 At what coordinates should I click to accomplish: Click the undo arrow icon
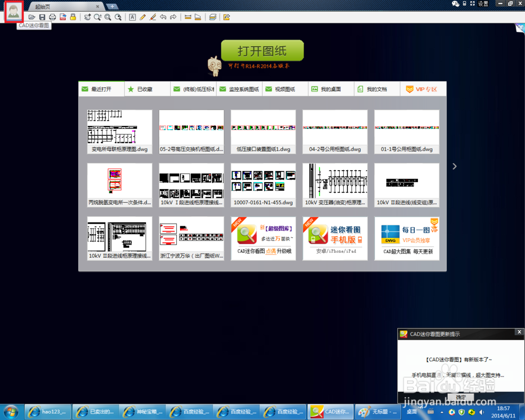tap(163, 17)
